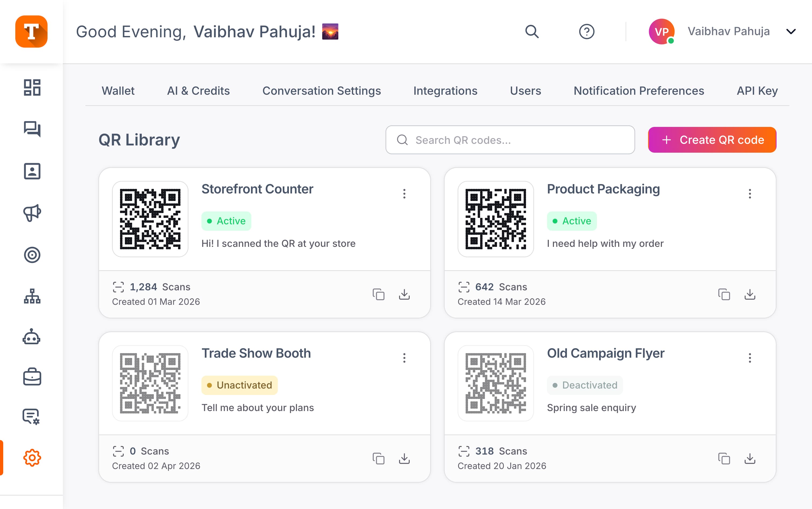Click the Unactivated status badge
The height and width of the screenshot is (509, 812).
click(x=240, y=385)
